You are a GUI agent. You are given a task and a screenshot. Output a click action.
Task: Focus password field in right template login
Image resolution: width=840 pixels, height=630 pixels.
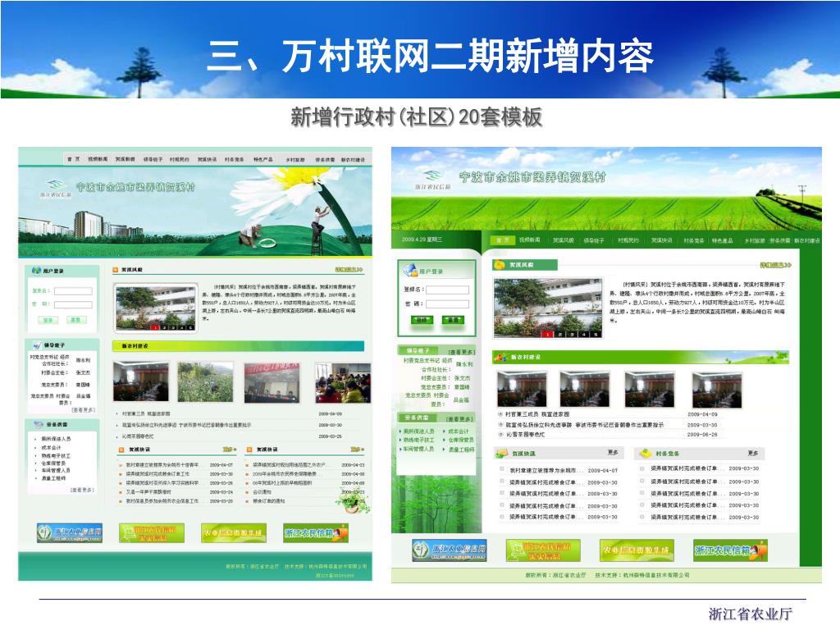point(447,304)
